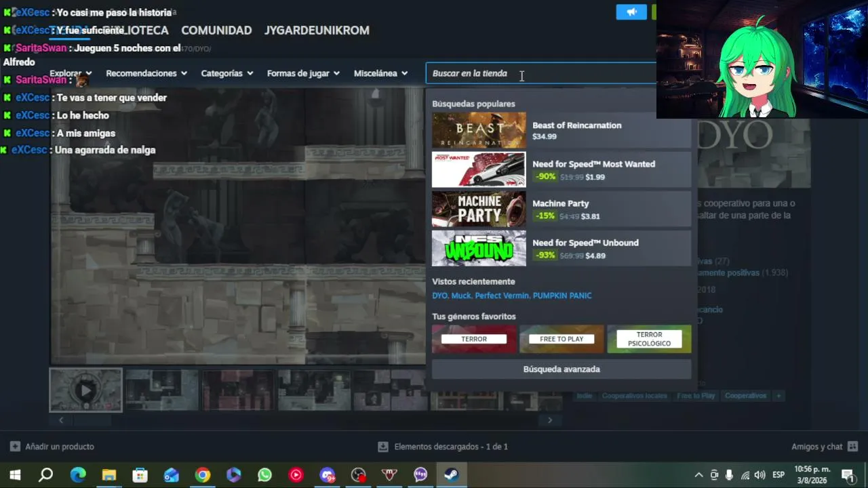Click Añadir un producto
Image resolution: width=868 pixels, height=488 pixels.
(x=60, y=447)
